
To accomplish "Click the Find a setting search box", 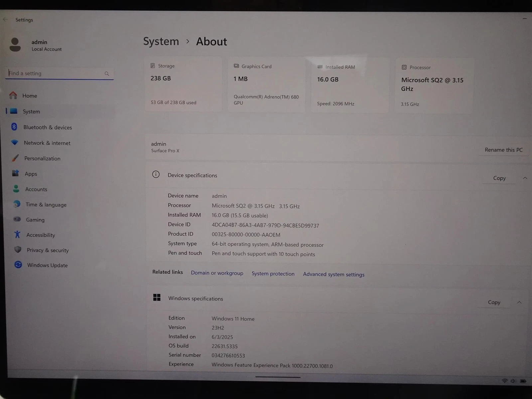I will 60,73.
